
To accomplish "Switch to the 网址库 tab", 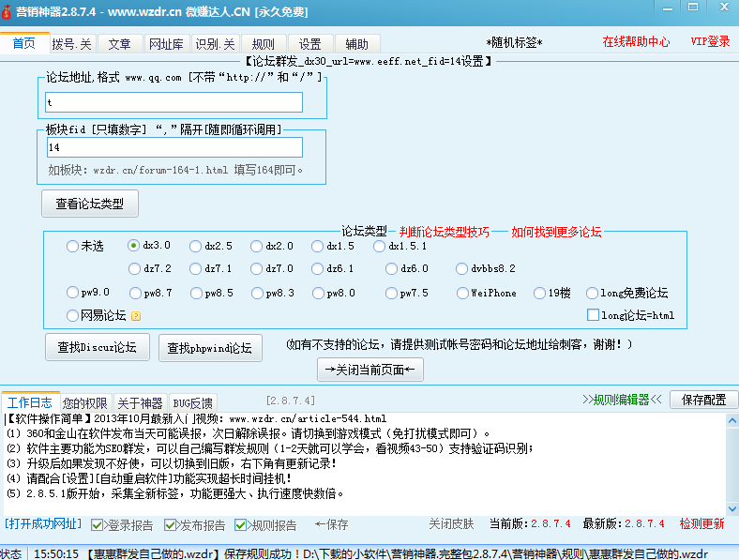I will tap(166, 44).
